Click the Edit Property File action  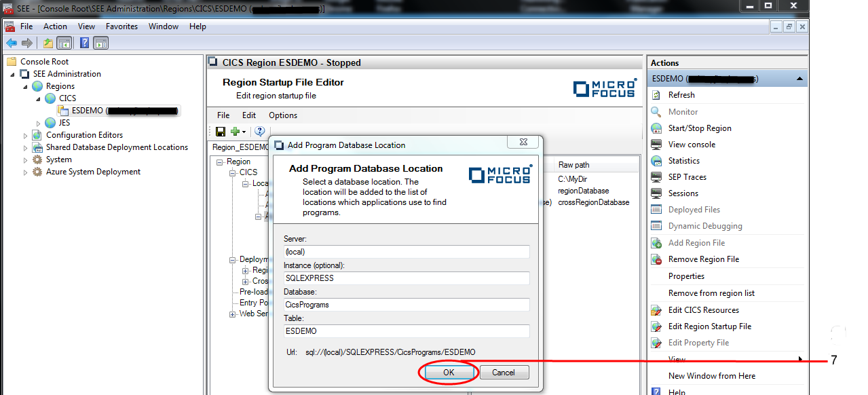699,343
